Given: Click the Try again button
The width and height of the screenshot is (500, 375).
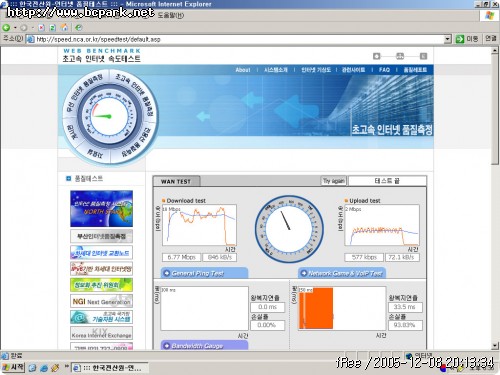Looking at the screenshot, I should (x=333, y=181).
